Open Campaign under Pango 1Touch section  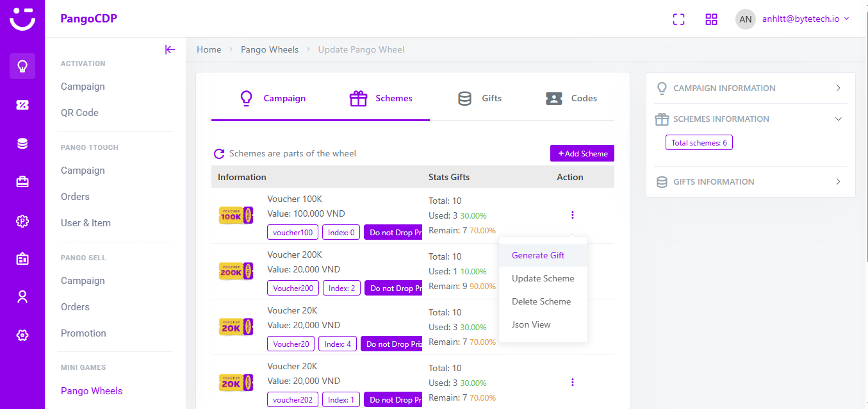83,171
